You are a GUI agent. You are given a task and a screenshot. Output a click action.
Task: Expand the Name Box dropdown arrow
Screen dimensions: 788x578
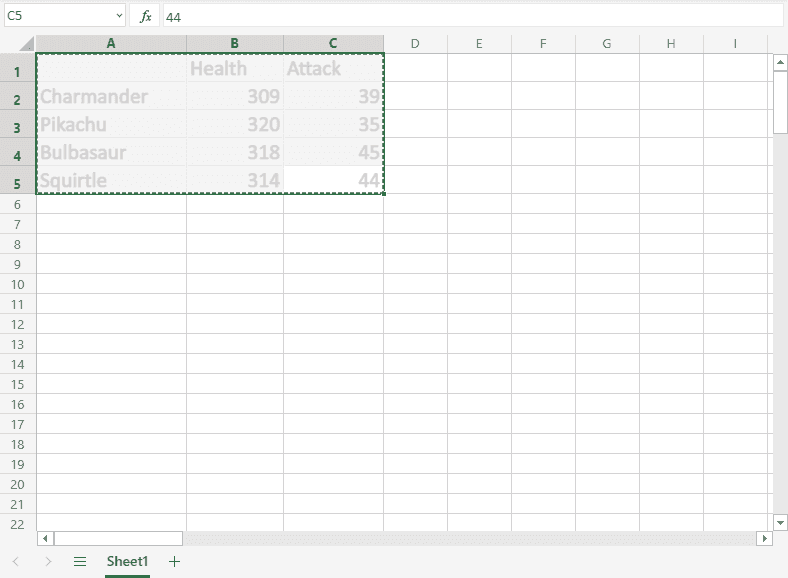tap(119, 16)
